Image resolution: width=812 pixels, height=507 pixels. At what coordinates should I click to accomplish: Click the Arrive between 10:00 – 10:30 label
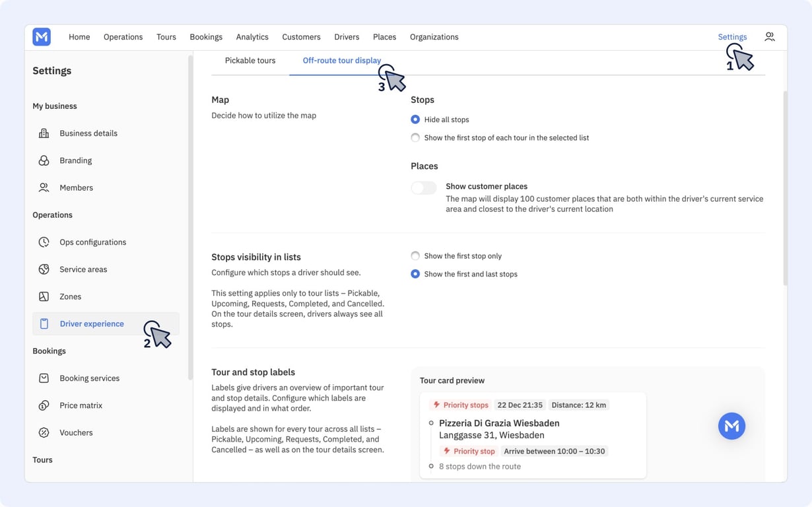(x=555, y=452)
